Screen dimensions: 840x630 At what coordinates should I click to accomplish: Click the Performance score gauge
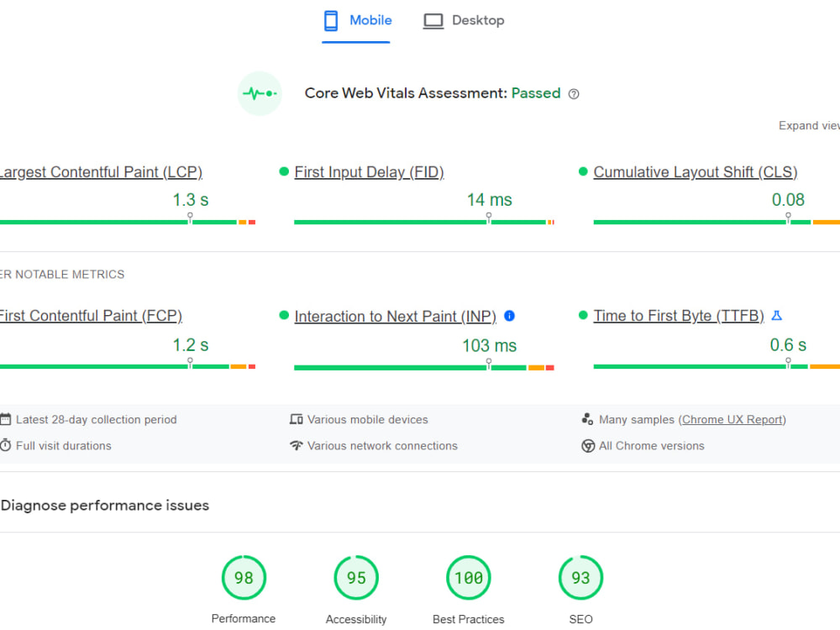click(244, 577)
